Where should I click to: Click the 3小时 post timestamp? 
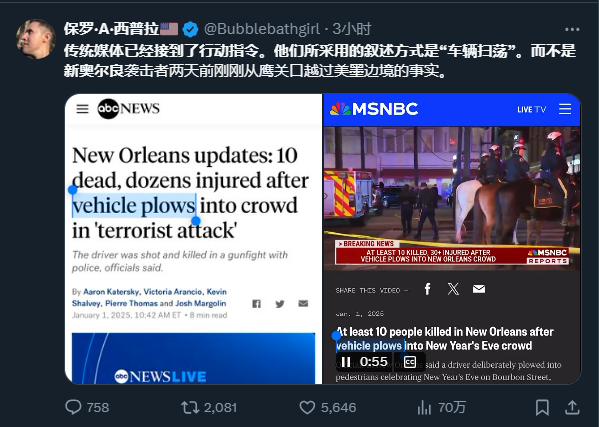pos(352,29)
